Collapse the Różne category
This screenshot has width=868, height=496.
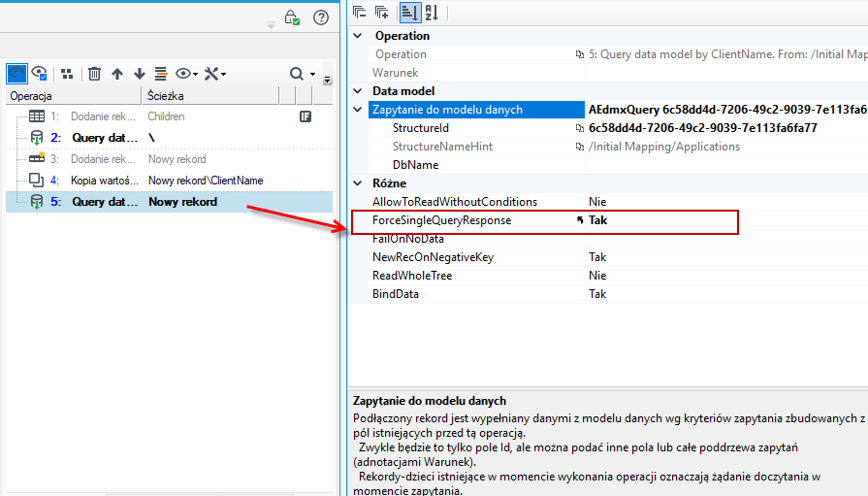tap(358, 182)
